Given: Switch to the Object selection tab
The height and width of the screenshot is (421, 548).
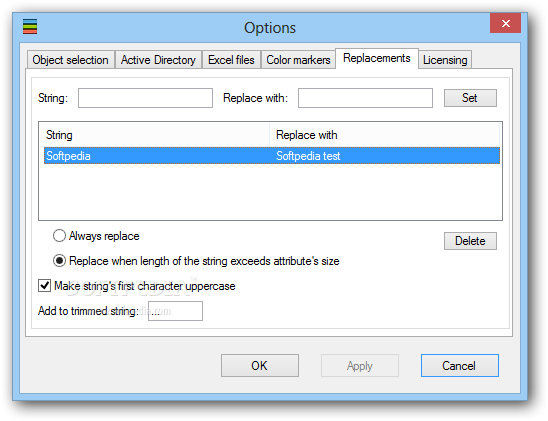Looking at the screenshot, I should tap(71, 60).
